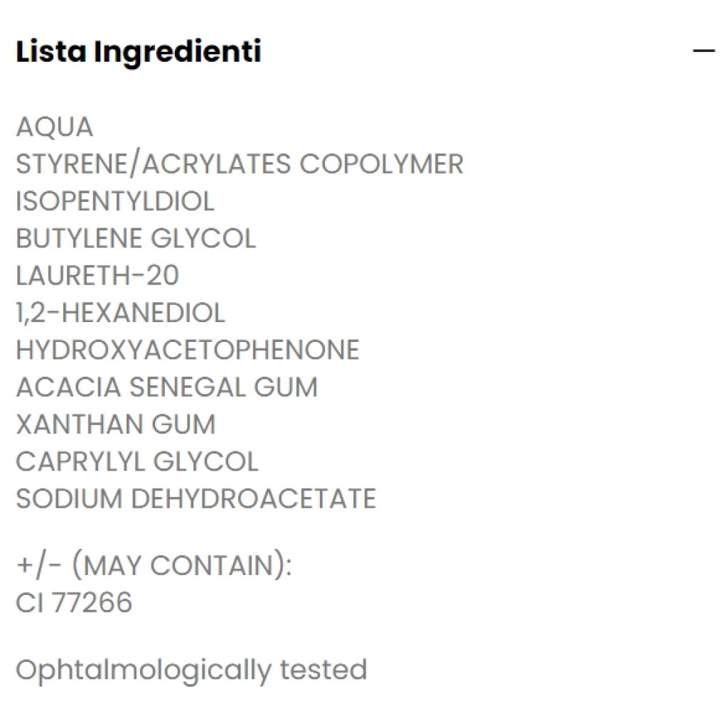Click the word Ophtalmologically
The height and width of the screenshot is (728, 728).
143,670
